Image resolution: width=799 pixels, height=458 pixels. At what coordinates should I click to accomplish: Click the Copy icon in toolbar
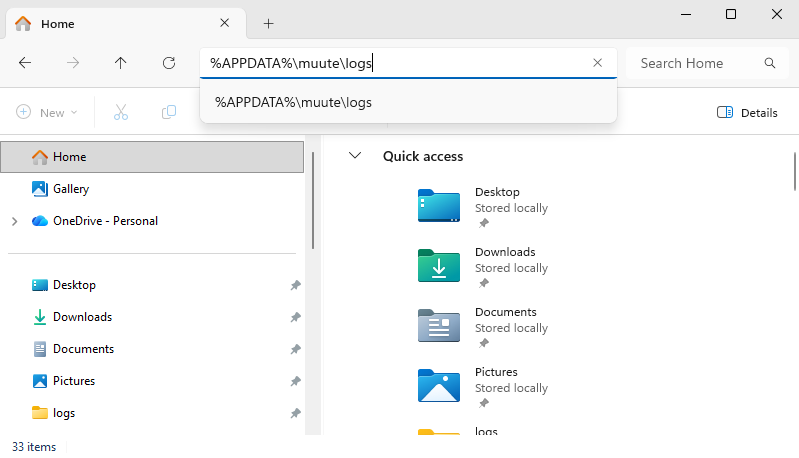pos(169,112)
